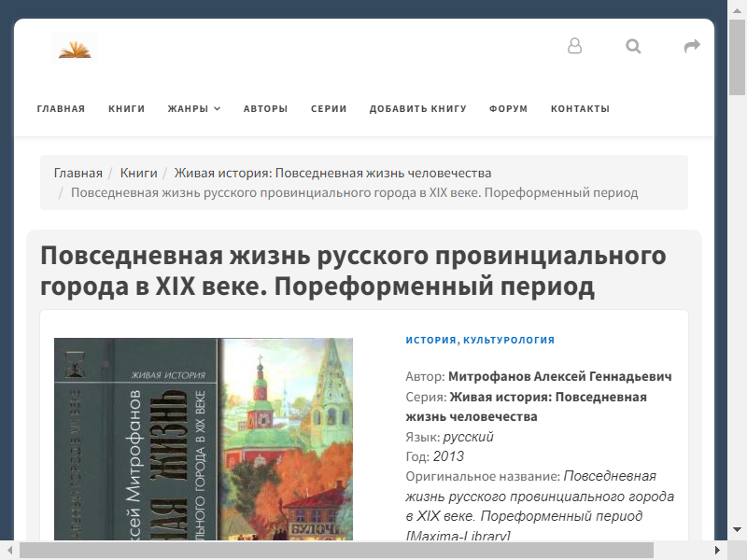Screen dimensions: 747x560
Task: Click the vertical scrollbar down arrow
Action: coord(737,530)
